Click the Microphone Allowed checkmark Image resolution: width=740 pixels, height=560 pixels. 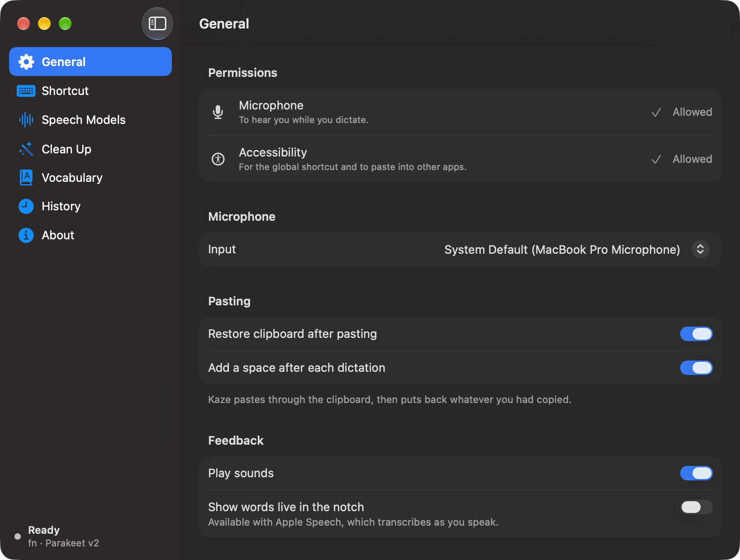[656, 112]
